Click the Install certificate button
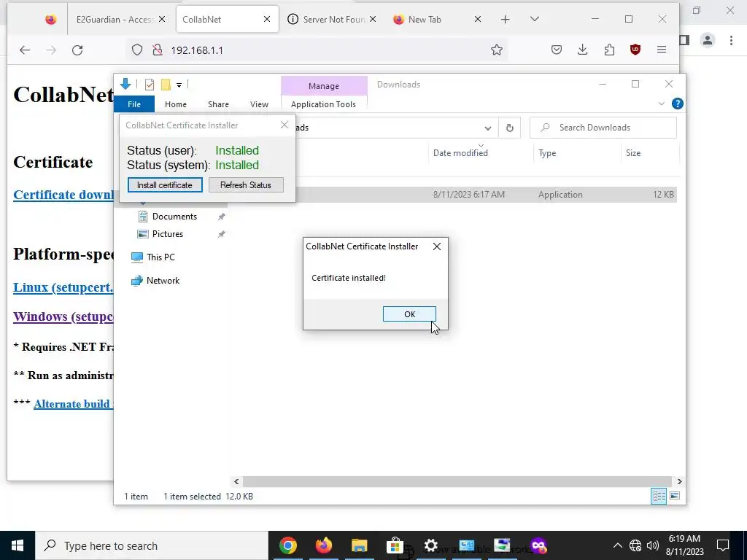The width and height of the screenshot is (747, 560). (x=165, y=185)
